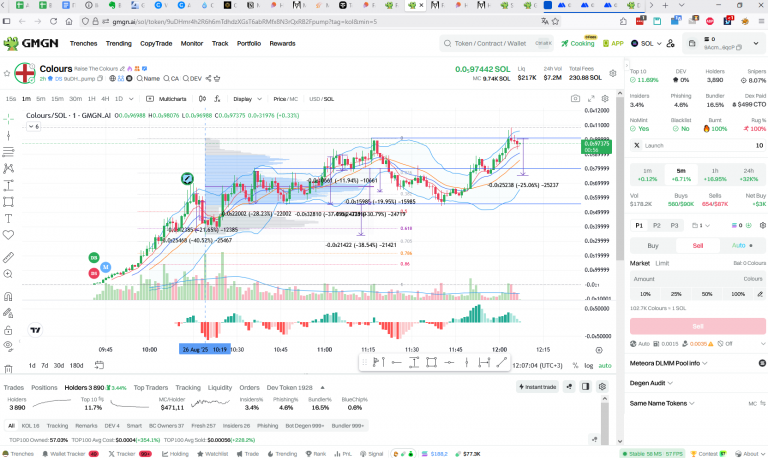This screenshot has width=768, height=458.
Task: Switch to the Top Traders tab
Action: coord(150,387)
